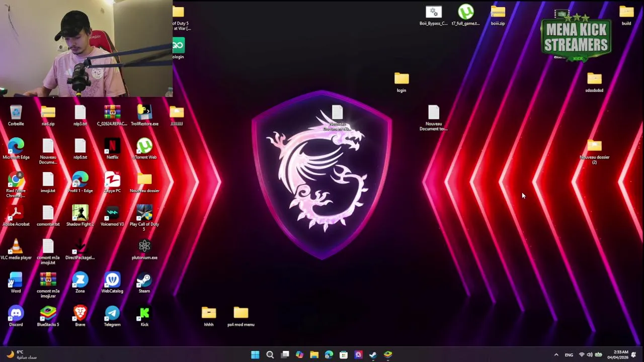This screenshot has height=362, width=644.
Task: Select the coment m3a imoji.txt file
Action: [x=48, y=252]
